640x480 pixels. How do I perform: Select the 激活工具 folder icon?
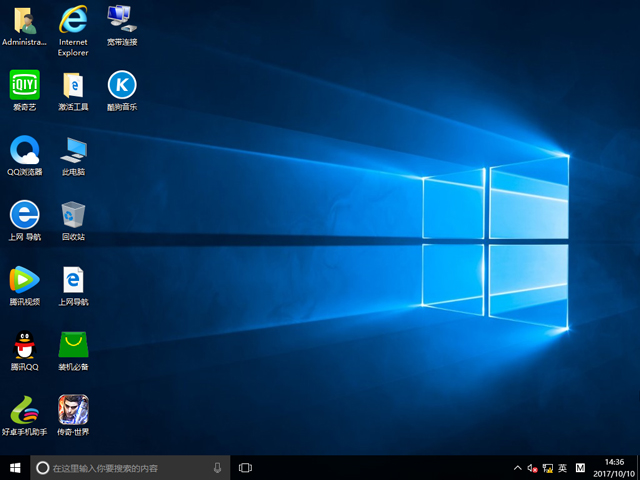[x=73, y=84]
